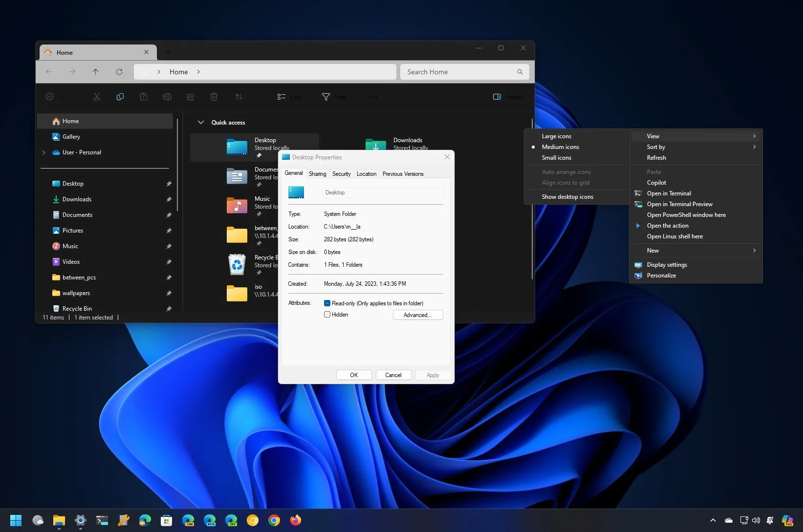The width and height of the screenshot is (803, 532).
Task: Launch Firefox from the taskbar
Action: point(295,520)
